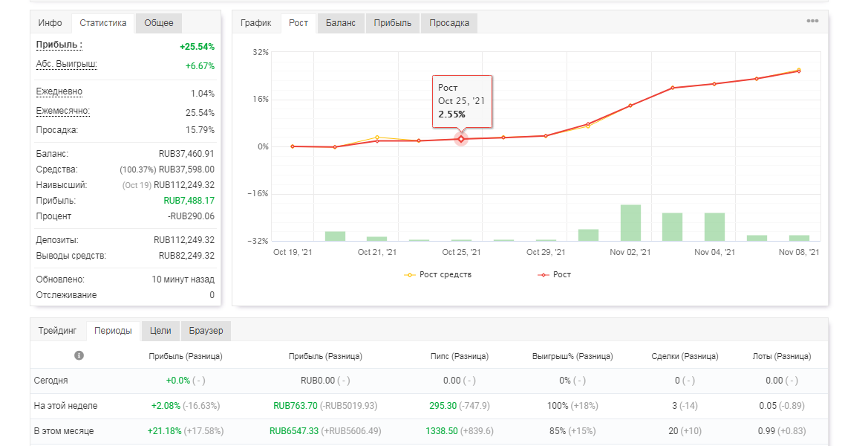Image resolution: width=868 pixels, height=446 pixels.
Task: Click the +25.54% profit value
Action: coord(197,47)
